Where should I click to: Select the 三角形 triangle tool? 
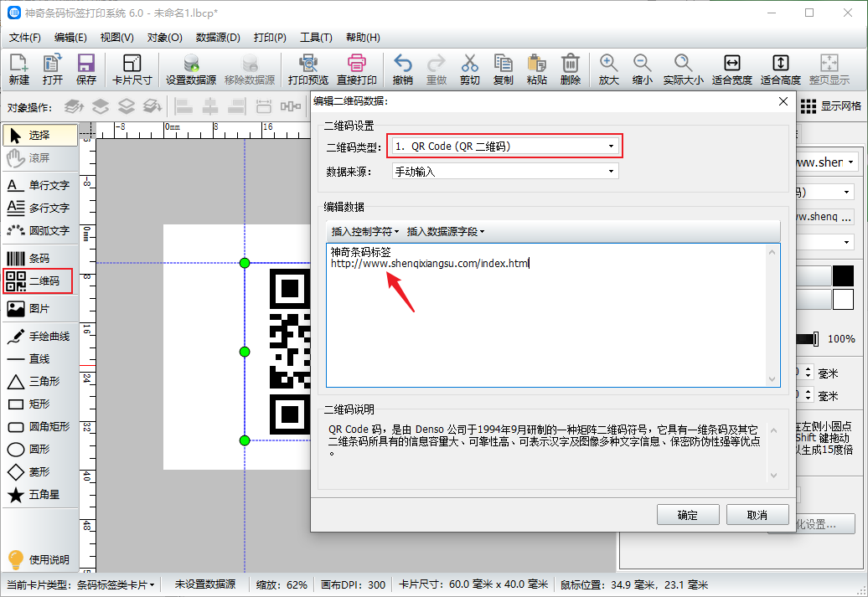click(39, 382)
